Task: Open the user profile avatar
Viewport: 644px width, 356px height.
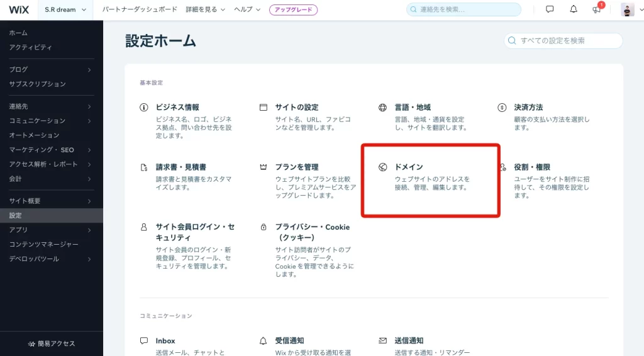Action: 627,9
